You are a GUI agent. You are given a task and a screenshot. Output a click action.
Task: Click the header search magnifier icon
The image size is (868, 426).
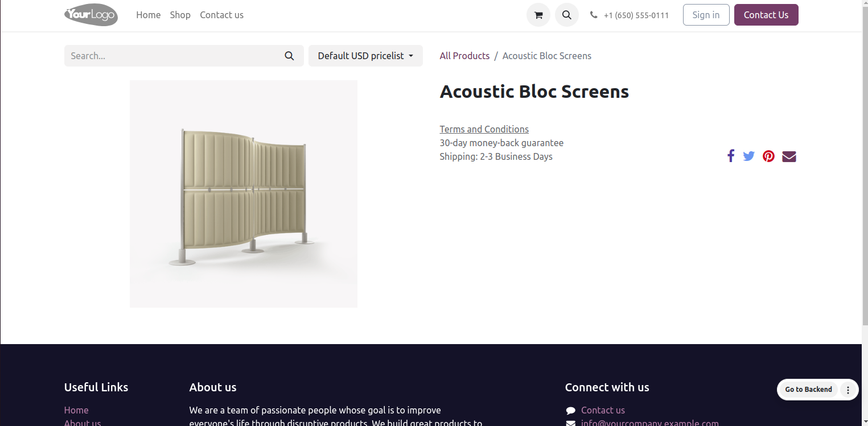[566, 15]
